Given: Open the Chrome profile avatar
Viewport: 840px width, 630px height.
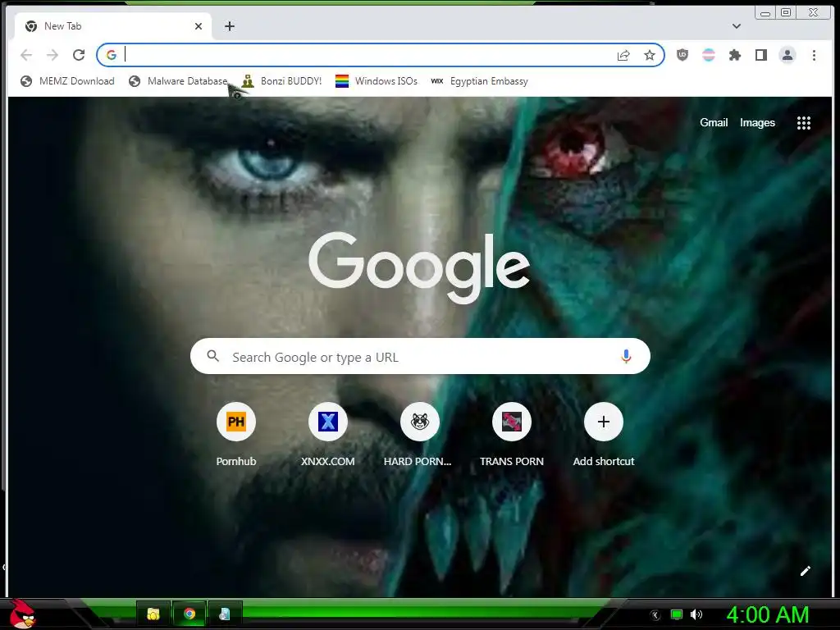Looking at the screenshot, I should tap(787, 55).
